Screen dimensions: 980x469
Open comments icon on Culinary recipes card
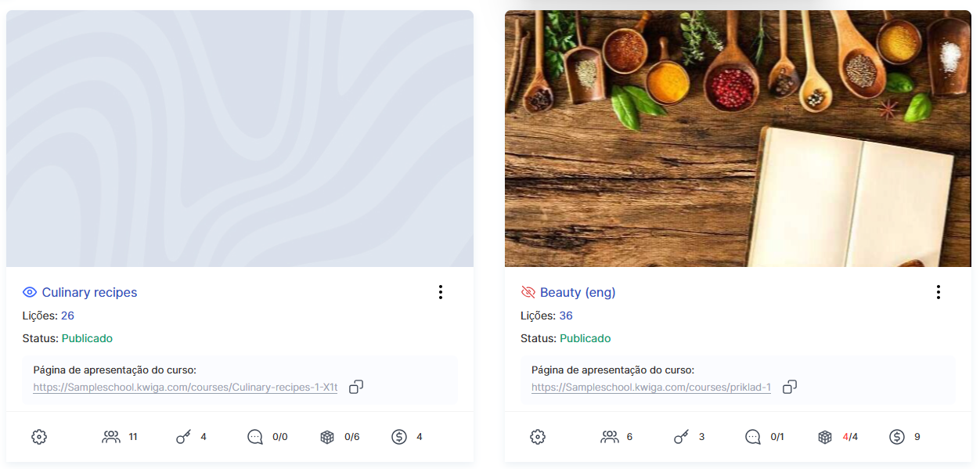255,437
